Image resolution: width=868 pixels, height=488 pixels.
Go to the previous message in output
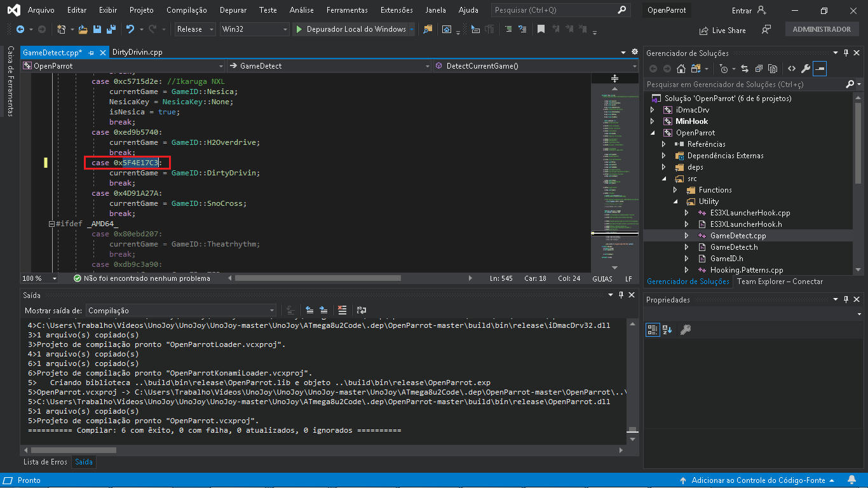pyautogui.click(x=309, y=310)
